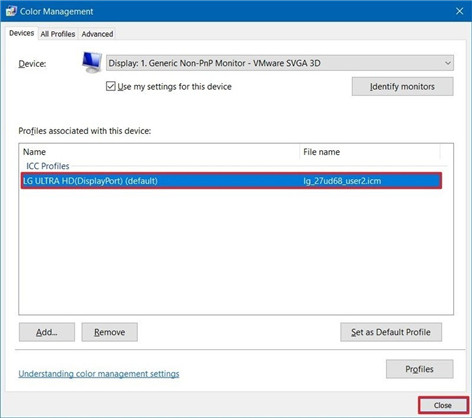
Task: Click the Color Management title bar icon
Action: pyautogui.click(x=11, y=11)
